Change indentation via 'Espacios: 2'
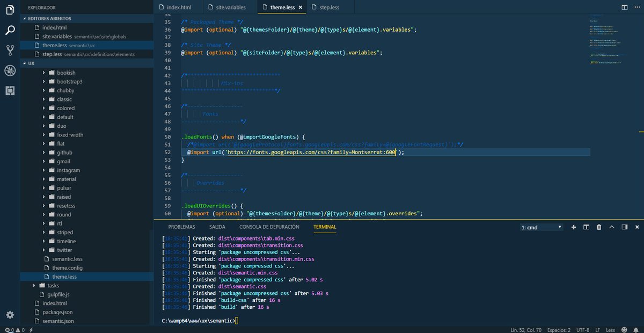 coord(559,329)
